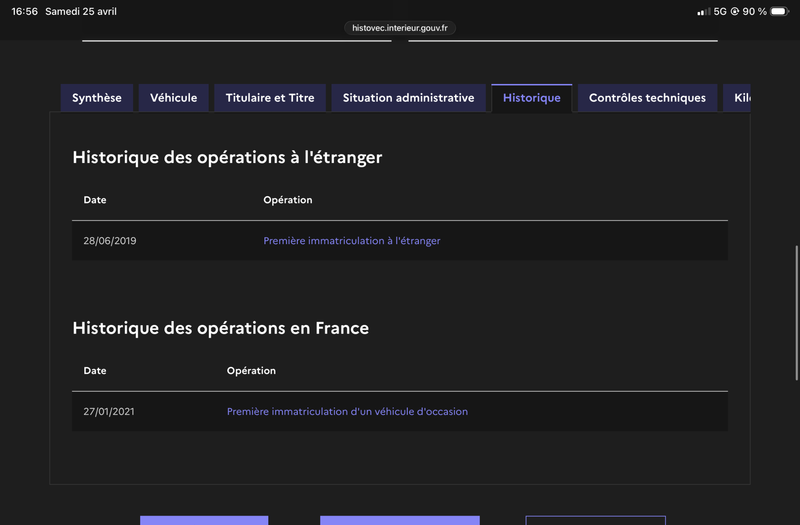Go to the Situation administrative tab
This screenshot has width=800, height=525.
click(408, 98)
